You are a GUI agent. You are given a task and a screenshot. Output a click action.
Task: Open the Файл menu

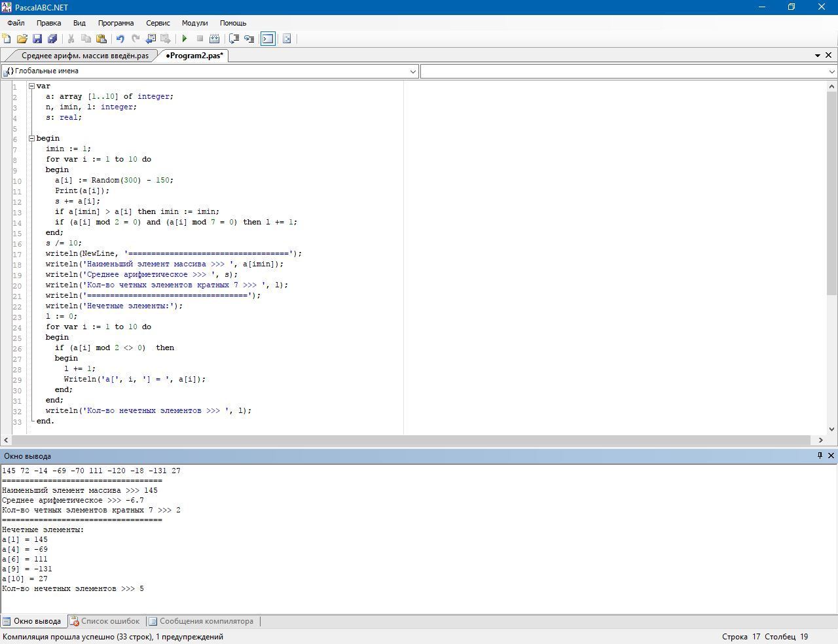point(16,23)
